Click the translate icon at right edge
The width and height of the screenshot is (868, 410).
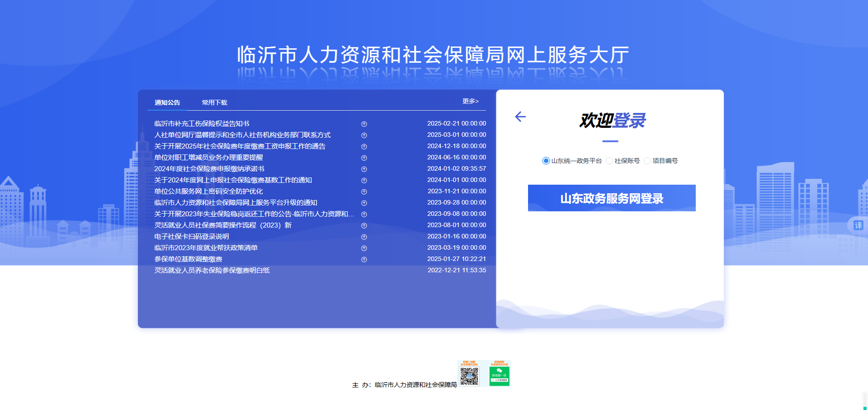[858, 225]
